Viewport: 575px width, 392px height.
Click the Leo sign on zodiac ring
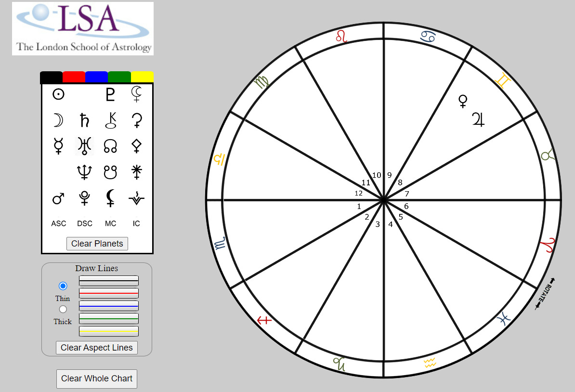[341, 36]
